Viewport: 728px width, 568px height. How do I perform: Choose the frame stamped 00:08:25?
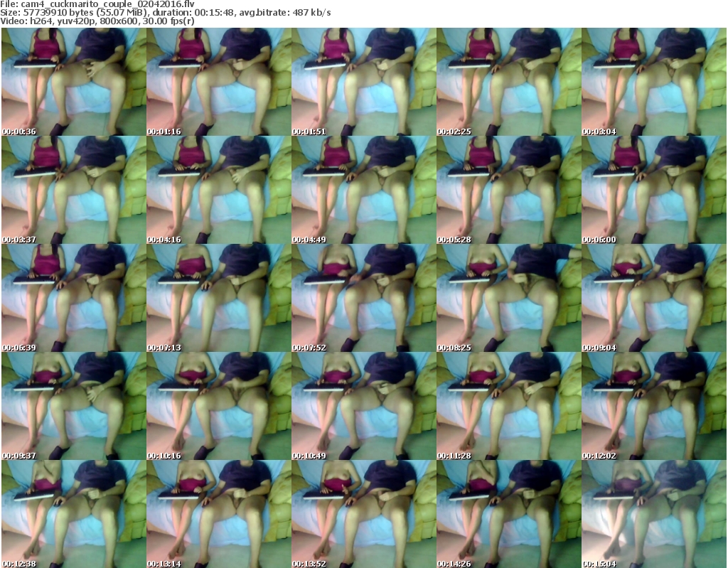pos(508,298)
